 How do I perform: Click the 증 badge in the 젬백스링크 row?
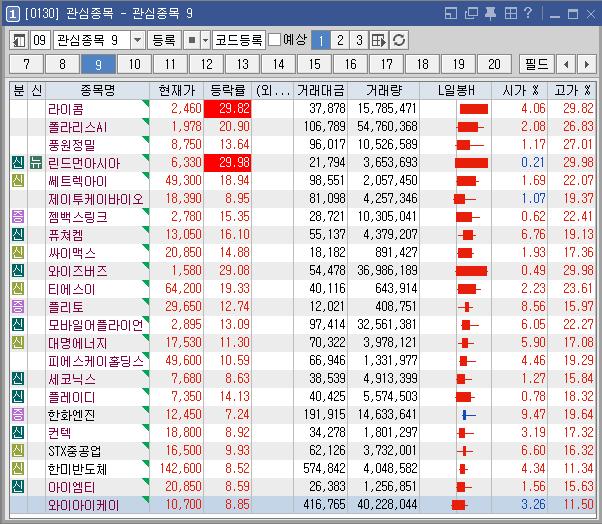tap(18, 217)
